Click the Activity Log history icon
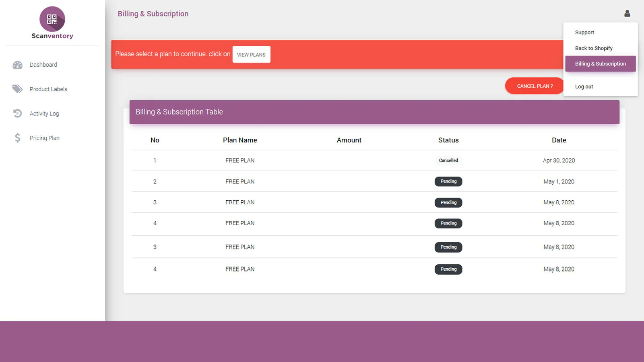This screenshot has width=644, height=362. [x=17, y=113]
